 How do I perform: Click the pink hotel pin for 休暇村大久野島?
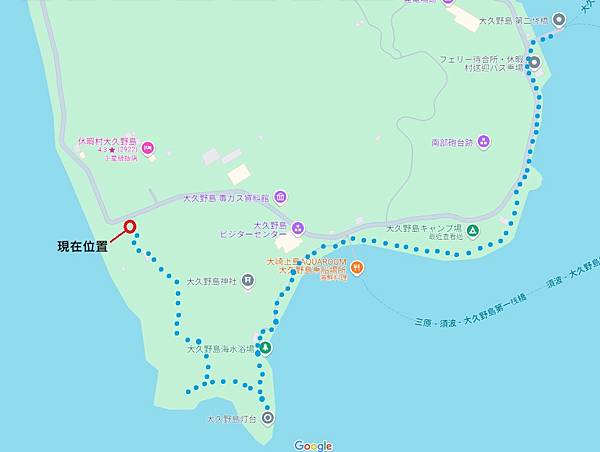tap(148, 148)
